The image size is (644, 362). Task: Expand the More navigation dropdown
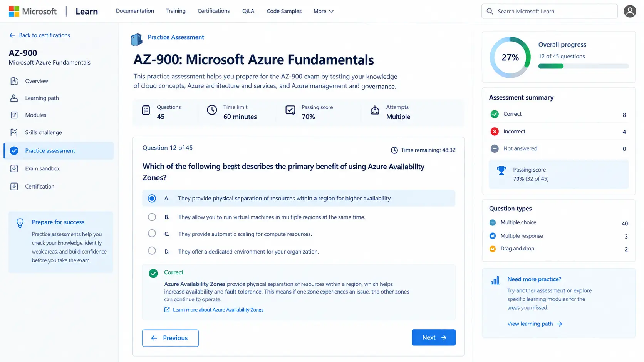point(324,11)
